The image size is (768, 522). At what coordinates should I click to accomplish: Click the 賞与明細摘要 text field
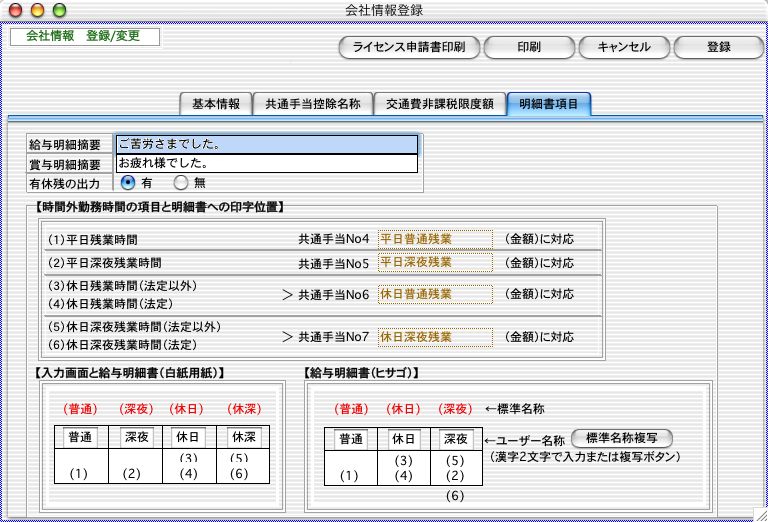coord(266,163)
